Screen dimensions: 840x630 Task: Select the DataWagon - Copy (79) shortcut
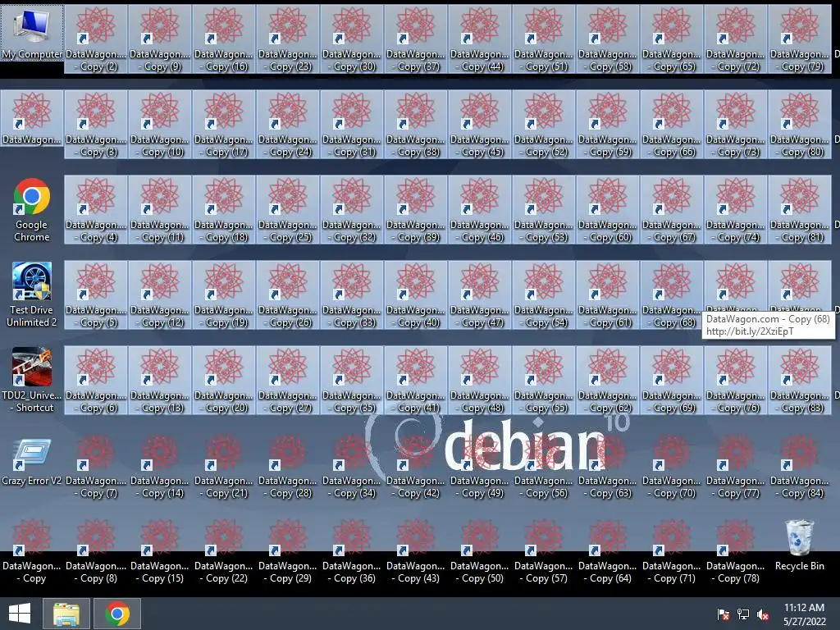click(x=800, y=39)
